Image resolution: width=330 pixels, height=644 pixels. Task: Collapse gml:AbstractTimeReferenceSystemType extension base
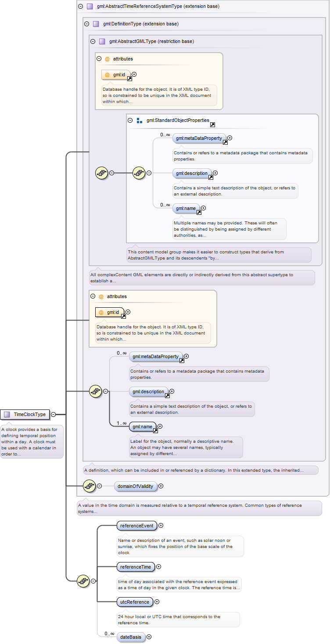click(80, 7)
